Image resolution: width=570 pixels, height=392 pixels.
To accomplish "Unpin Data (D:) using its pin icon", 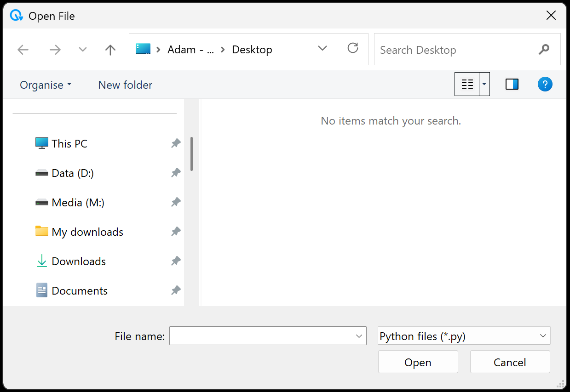I will (x=176, y=173).
